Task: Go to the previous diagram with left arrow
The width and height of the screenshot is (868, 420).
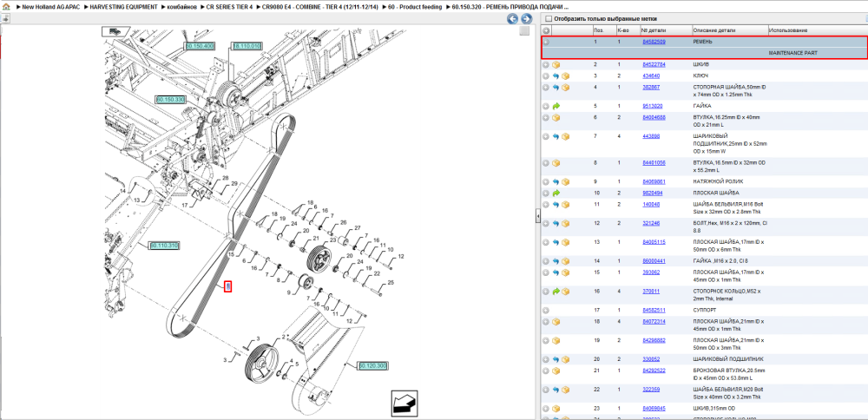Action: point(513,19)
